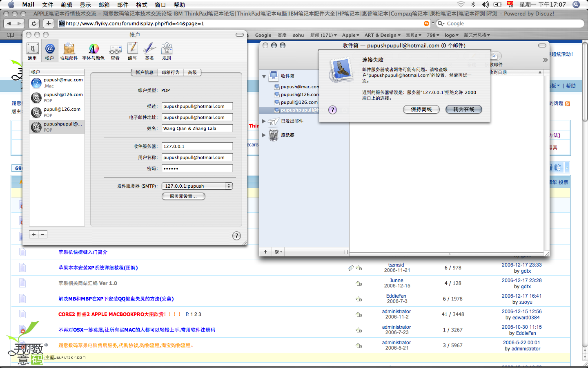Screen dimensions: 588x368
Task: Select the pupull@126.com account in accounts list
Action: click(x=57, y=112)
